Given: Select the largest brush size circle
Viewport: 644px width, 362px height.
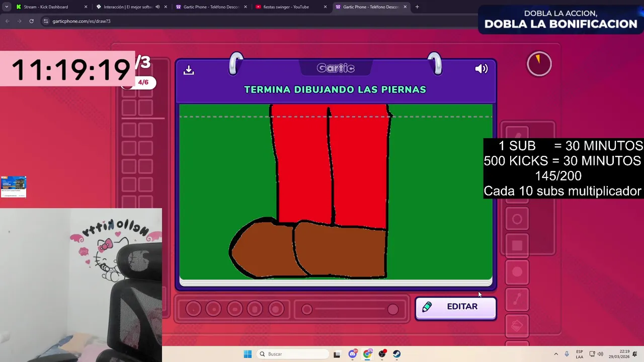Looking at the screenshot, I should [x=276, y=309].
